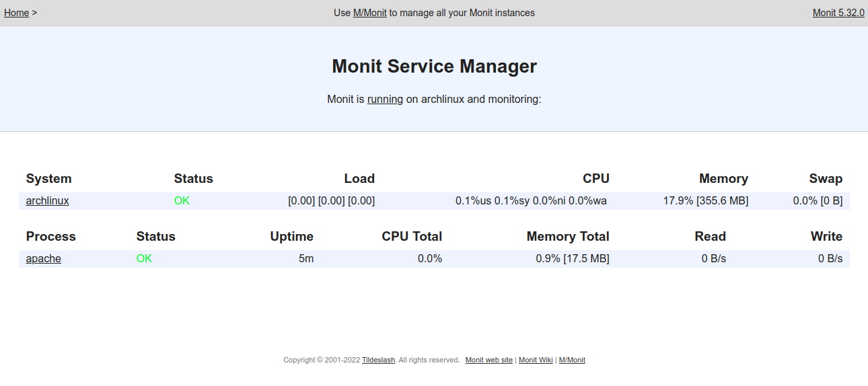
Task: Click the Write column header
Action: click(826, 236)
